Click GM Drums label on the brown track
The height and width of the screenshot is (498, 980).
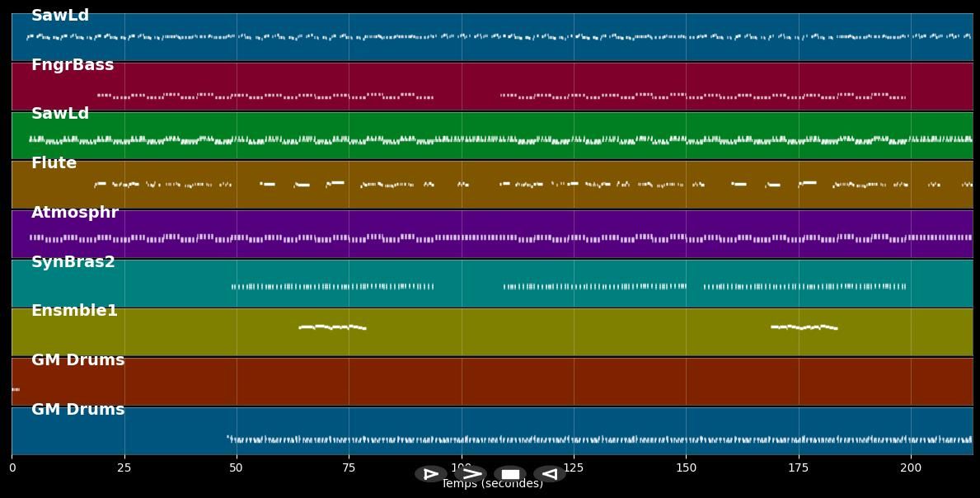(x=78, y=360)
